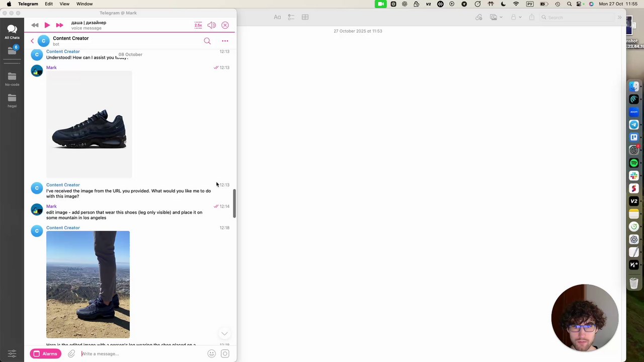Open chat options three-dot menu
644x362 pixels.
coord(225,41)
